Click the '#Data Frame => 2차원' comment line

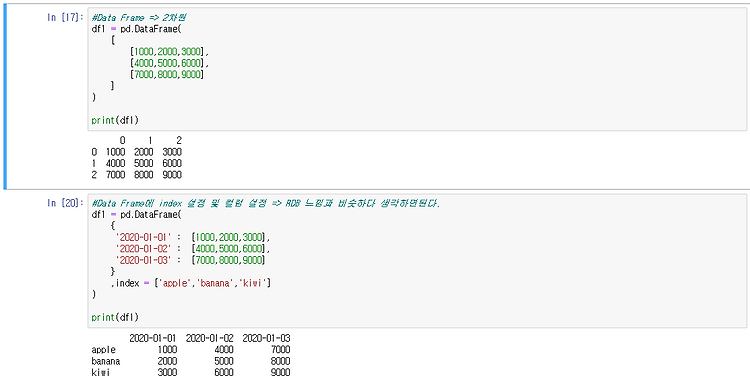(x=139, y=18)
